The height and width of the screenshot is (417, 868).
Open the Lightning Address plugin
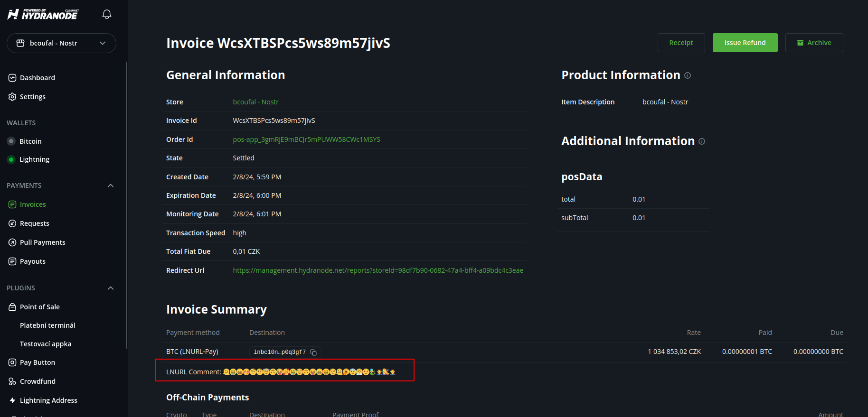[48, 400]
